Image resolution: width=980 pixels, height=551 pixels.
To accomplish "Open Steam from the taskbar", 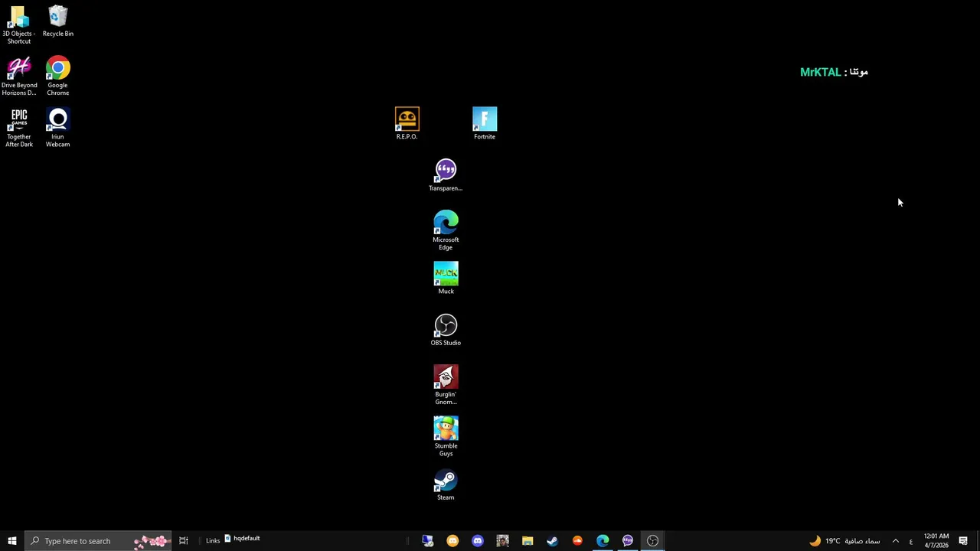I will pos(552,541).
